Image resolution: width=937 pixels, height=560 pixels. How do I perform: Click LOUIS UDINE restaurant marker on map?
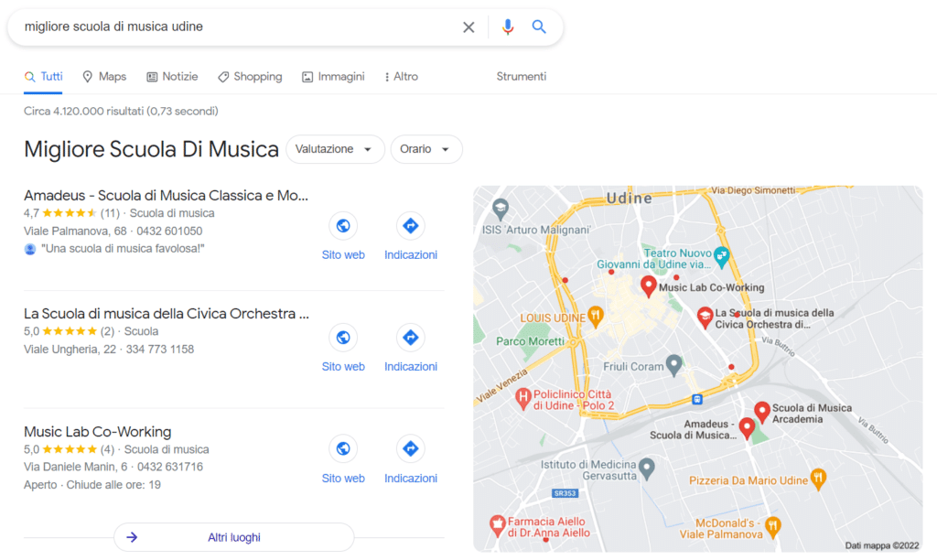point(596,316)
